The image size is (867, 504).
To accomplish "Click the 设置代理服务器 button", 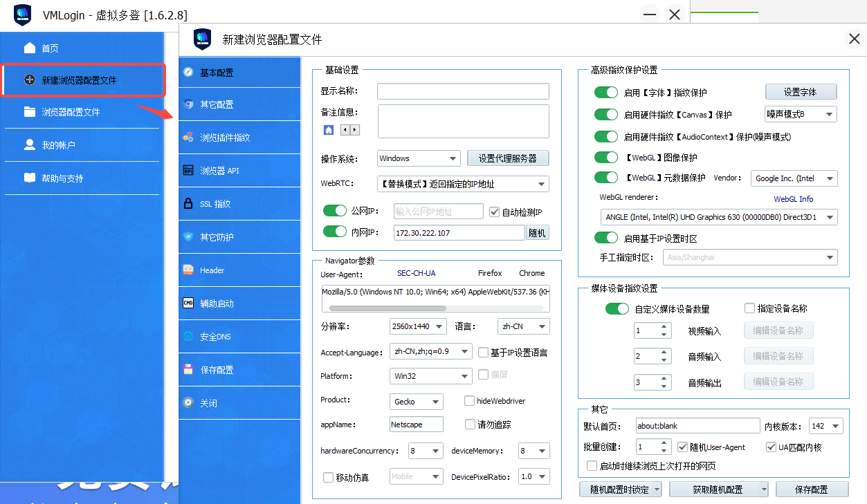I will (508, 158).
